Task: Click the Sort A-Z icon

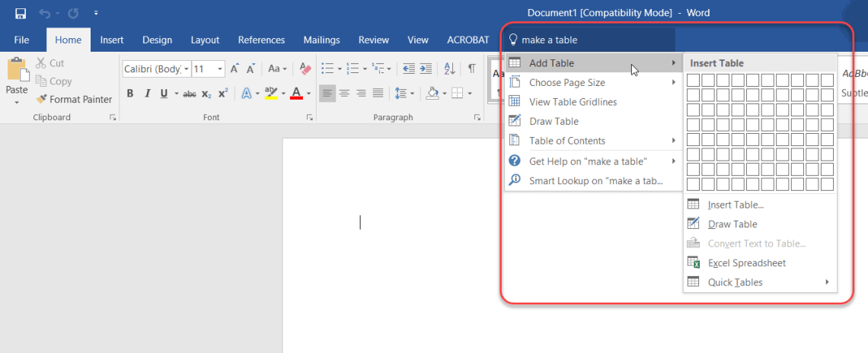Action: click(x=449, y=69)
